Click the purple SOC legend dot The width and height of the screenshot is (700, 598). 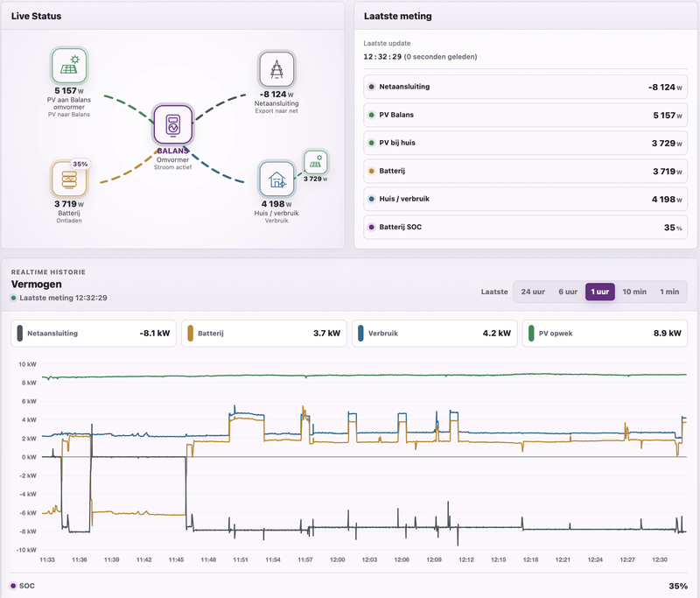tap(13, 586)
